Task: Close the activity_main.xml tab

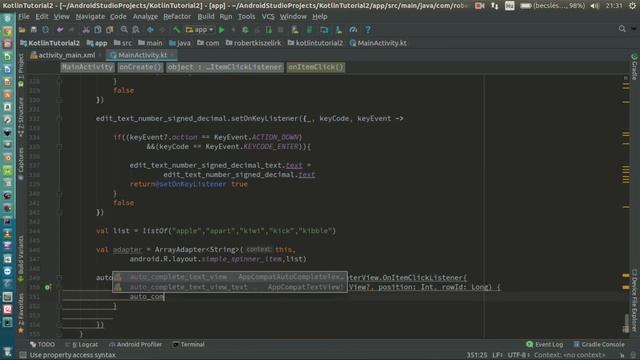Action: point(100,55)
